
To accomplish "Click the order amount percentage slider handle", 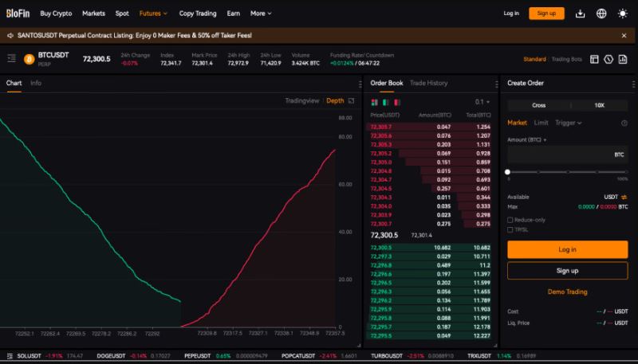I will tap(508, 172).
